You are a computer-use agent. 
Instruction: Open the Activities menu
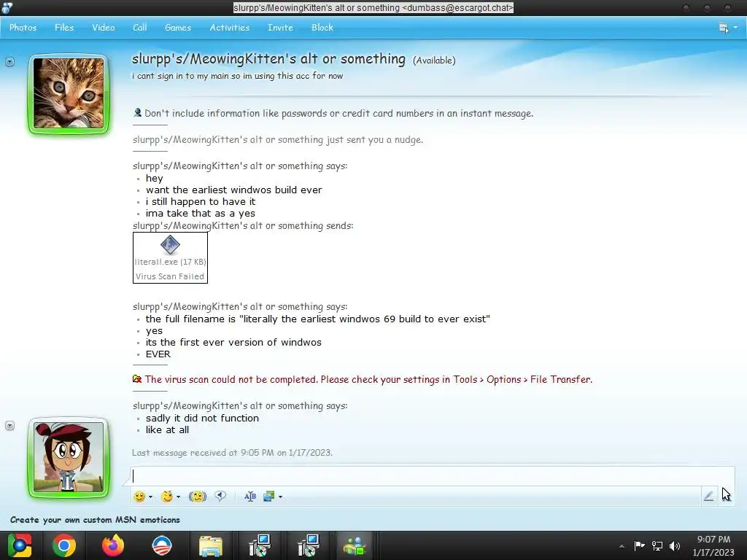click(x=229, y=28)
